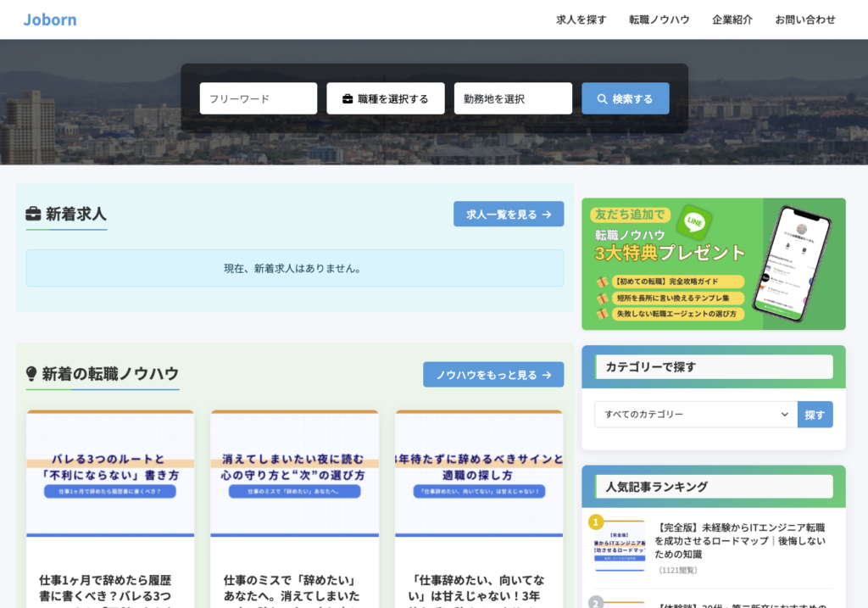Expand the すべてのカテゴリー dropdown
Viewport: 868px width, 608px height.
coord(695,415)
